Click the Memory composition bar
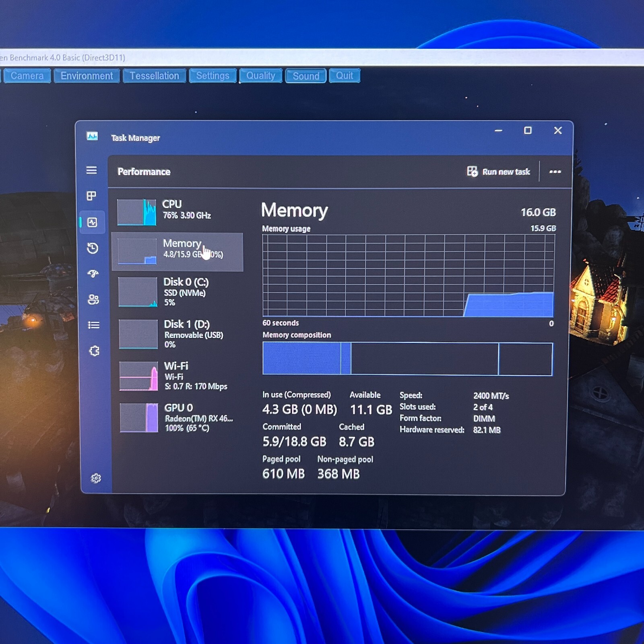The image size is (644, 644). point(407,359)
